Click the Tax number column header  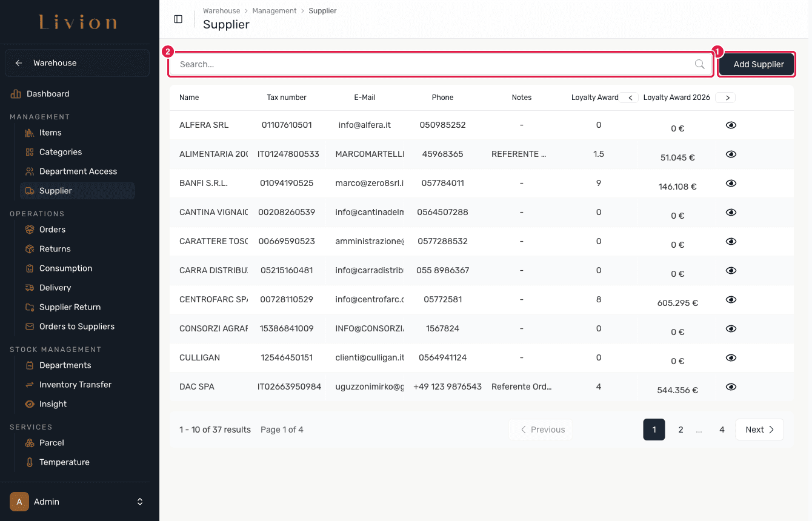pos(287,98)
